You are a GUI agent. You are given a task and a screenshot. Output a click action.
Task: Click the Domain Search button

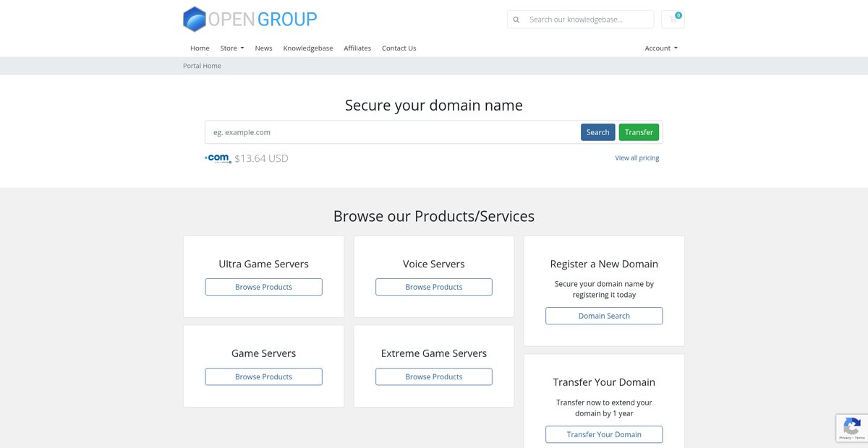tap(604, 316)
